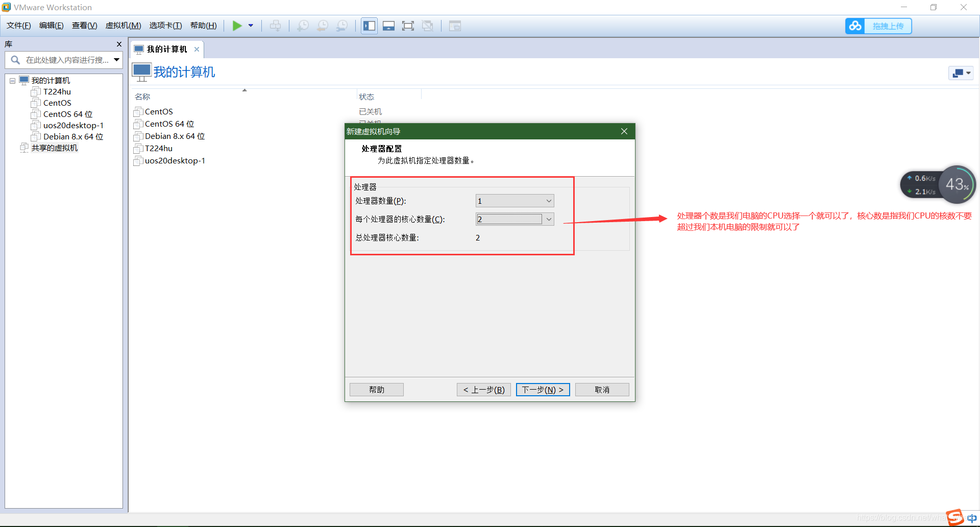This screenshot has height=527, width=980.
Task: Open the 编辑(E) menu
Action: click(52, 26)
